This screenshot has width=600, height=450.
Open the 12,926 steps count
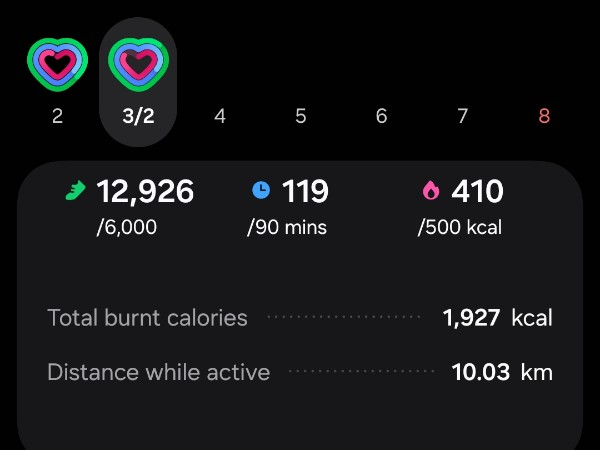pos(145,190)
